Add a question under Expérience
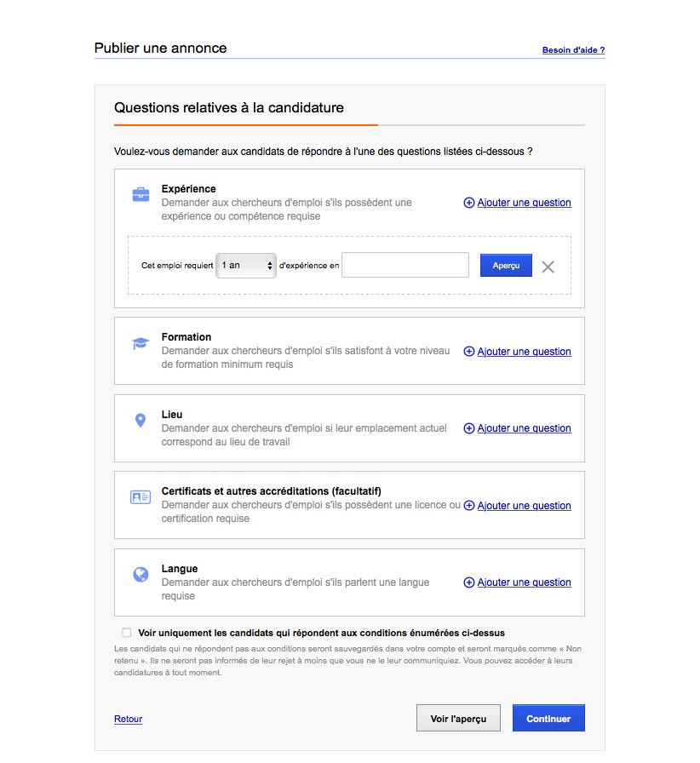The image size is (700, 763). [x=524, y=203]
